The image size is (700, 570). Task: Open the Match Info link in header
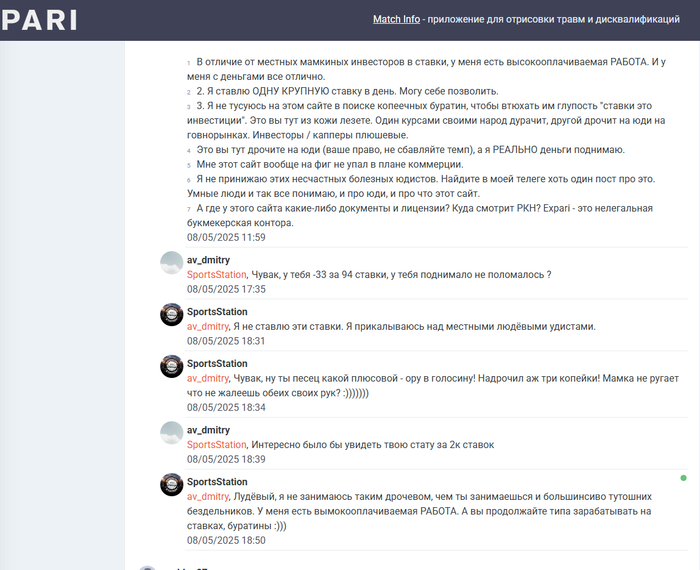pyautogui.click(x=396, y=19)
